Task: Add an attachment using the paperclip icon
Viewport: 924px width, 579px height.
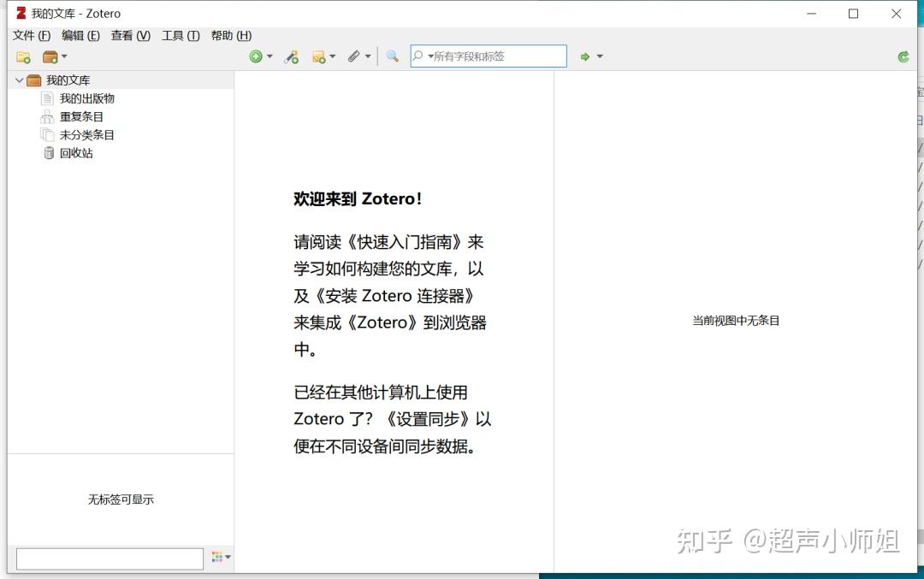Action: pyautogui.click(x=355, y=56)
